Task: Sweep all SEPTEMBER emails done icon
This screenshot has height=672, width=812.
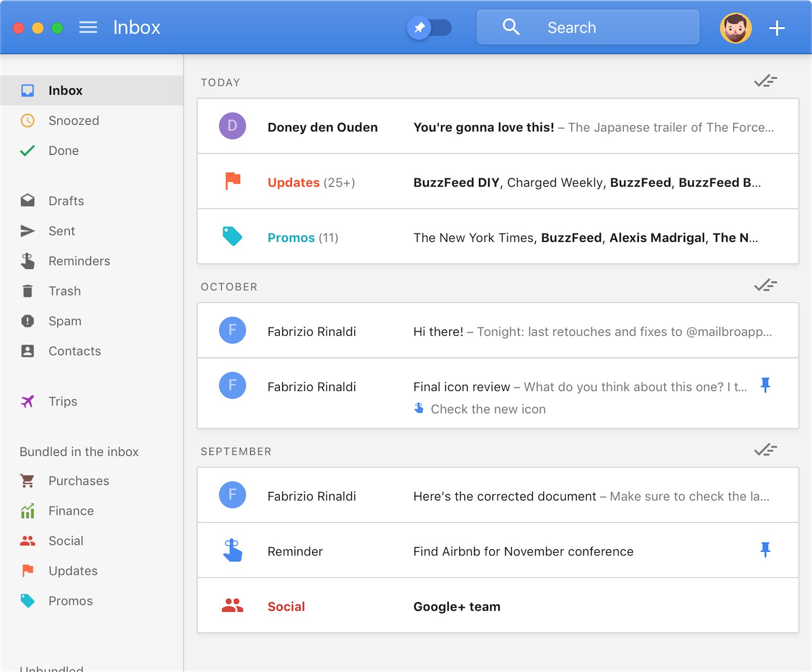Action: [765, 450]
